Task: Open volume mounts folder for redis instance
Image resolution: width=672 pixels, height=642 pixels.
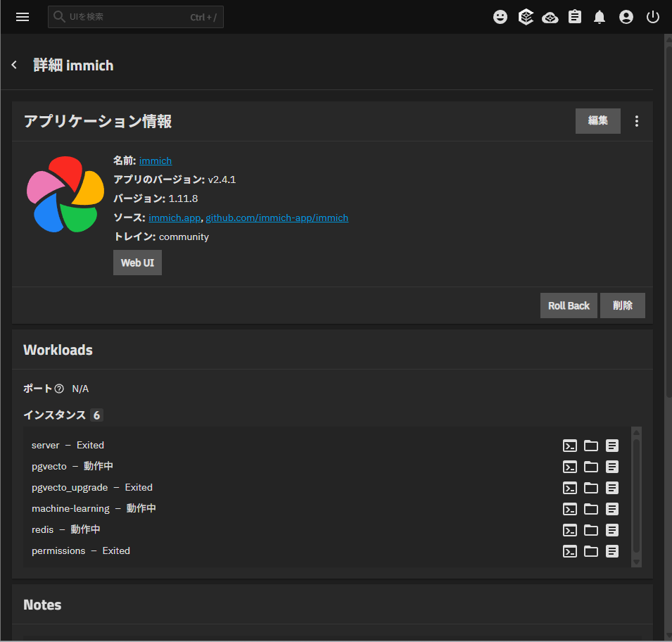Action: pyautogui.click(x=590, y=530)
